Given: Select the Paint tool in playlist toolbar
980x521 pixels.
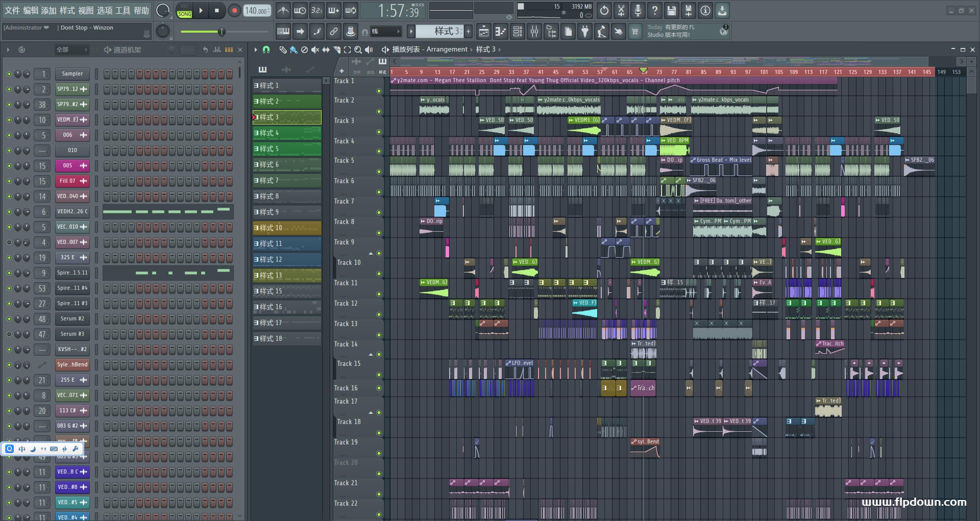Looking at the screenshot, I should point(293,49).
